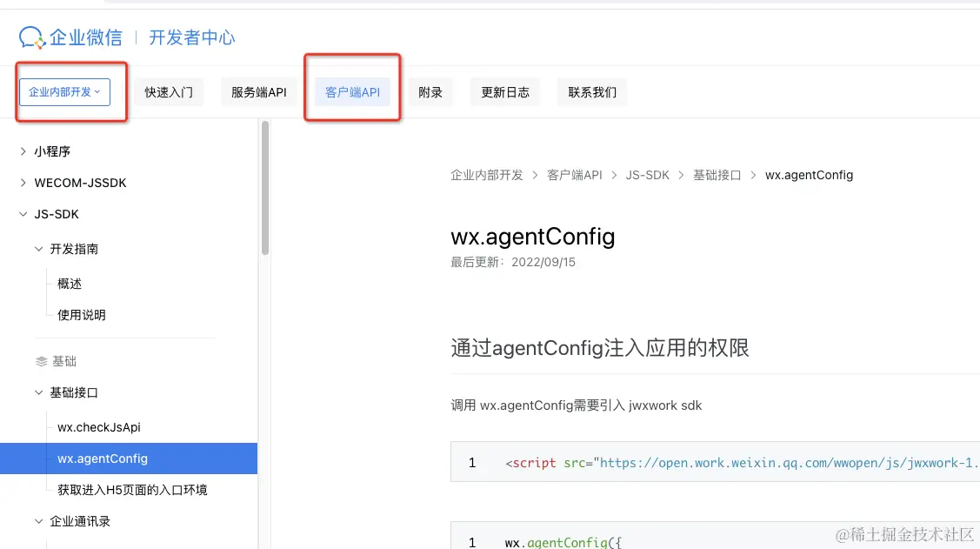The height and width of the screenshot is (549, 980).
Task: Expand the 小程序 tree chevron
Action: point(23,151)
